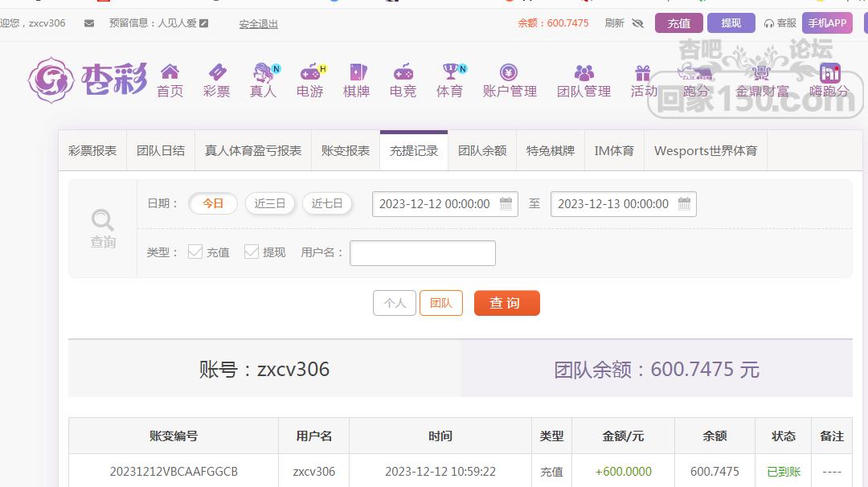
Task: Toggle the 提现 type checkbox
Action: (252, 252)
